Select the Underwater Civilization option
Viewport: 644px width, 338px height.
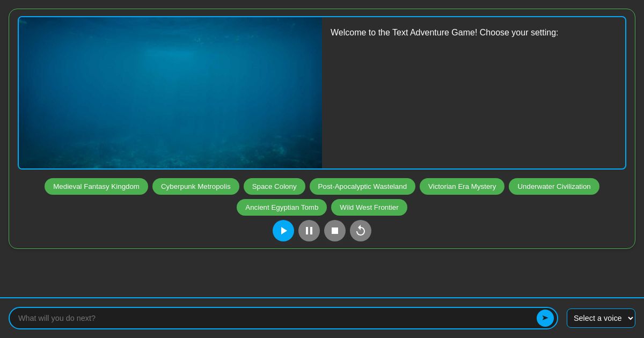click(x=554, y=186)
